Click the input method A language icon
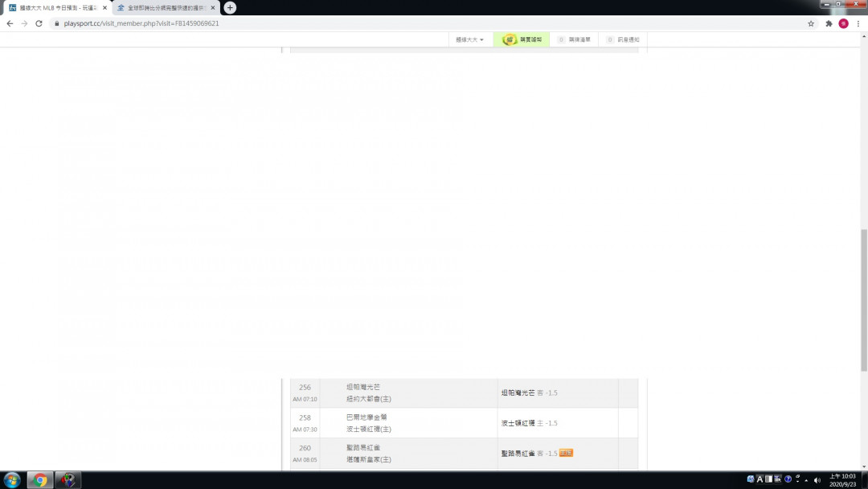The image size is (868, 489). (x=759, y=479)
